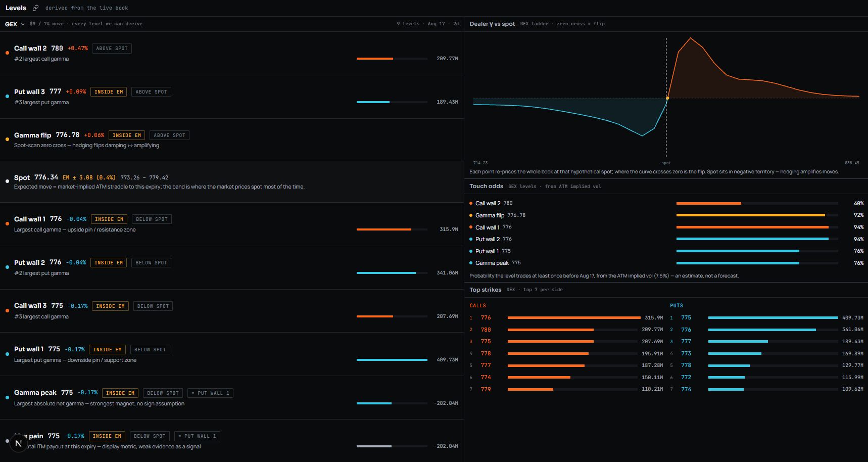The height and width of the screenshot is (462, 868).
Task: Select the Put wall 1 775 level row
Action: click(x=232, y=354)
